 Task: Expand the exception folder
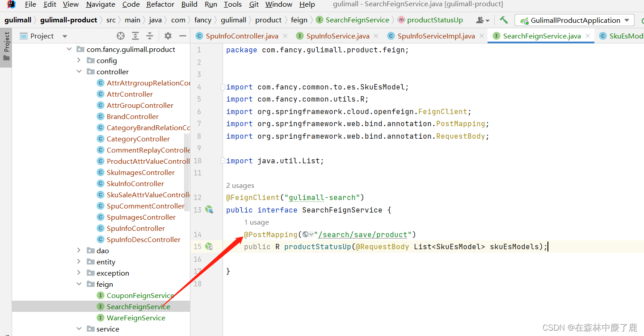coord(79,273)
